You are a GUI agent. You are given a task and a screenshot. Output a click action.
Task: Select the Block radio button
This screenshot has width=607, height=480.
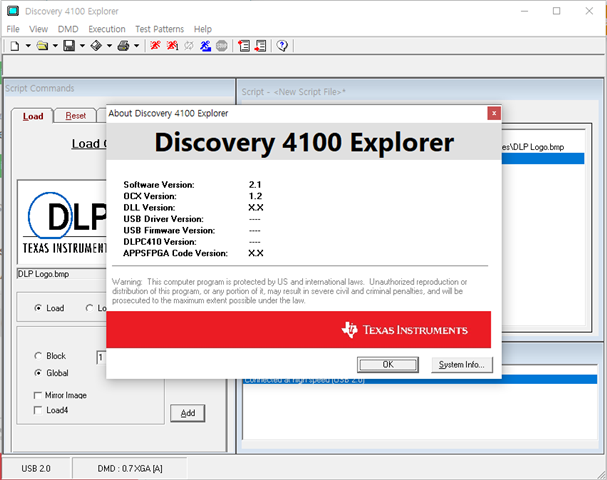(38, 356)
